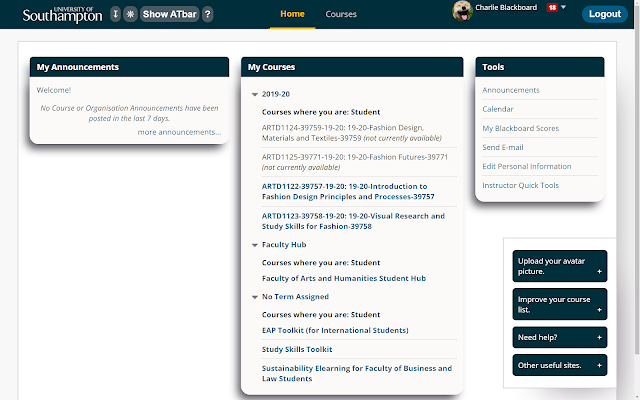Viewport: 640px width, 400px height.
Task: Expand Other useful sites panel
Action: tap(560, 365)
